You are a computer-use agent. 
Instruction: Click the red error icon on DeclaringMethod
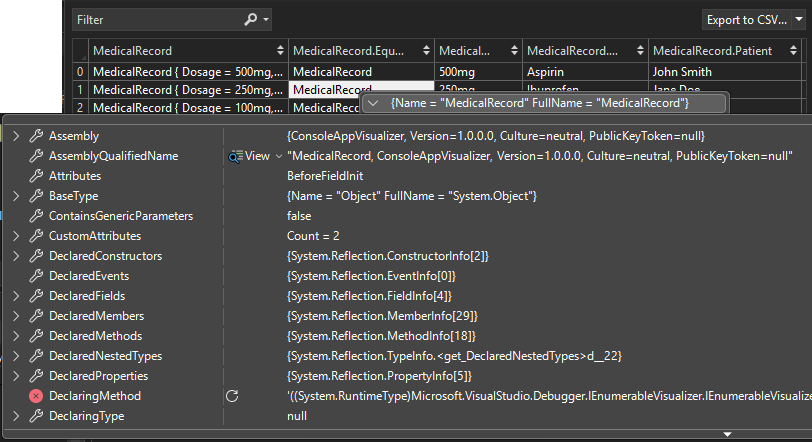[x=36, y=396]
